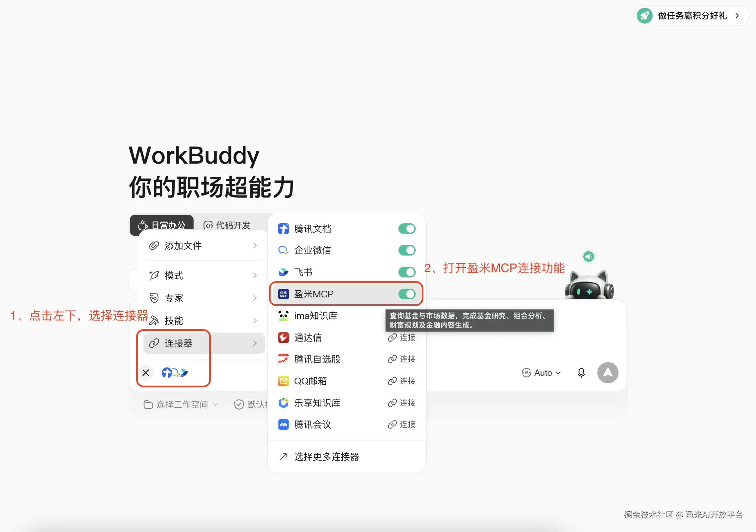Screen dimensions: 756x532
Task: Click 连接 link for QQ邮箱
Action: [x=402, y=381]
